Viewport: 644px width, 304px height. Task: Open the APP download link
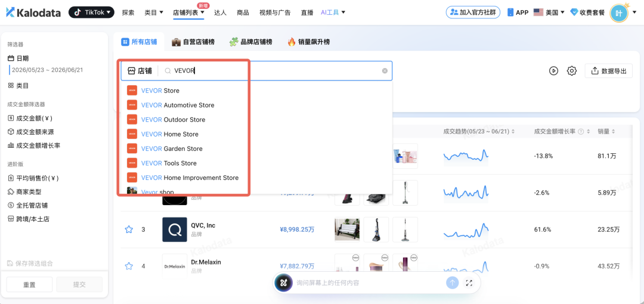[x=518, y=13]
